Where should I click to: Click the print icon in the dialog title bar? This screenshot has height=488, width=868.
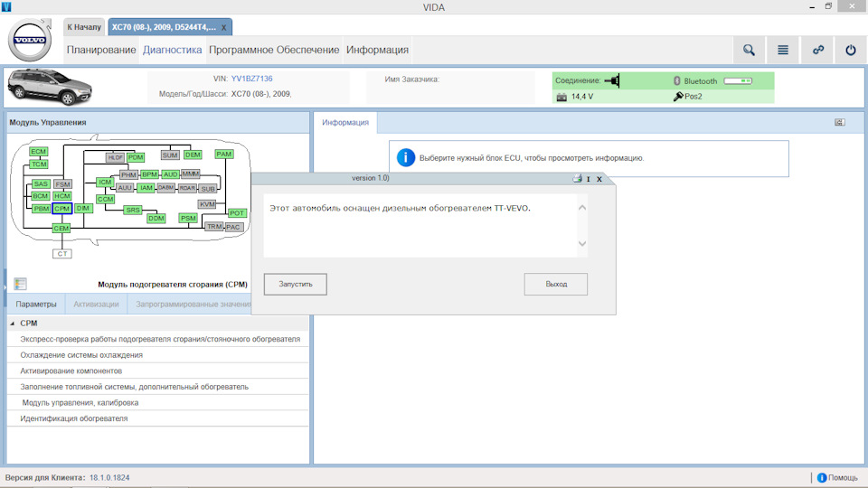point(577,178)
